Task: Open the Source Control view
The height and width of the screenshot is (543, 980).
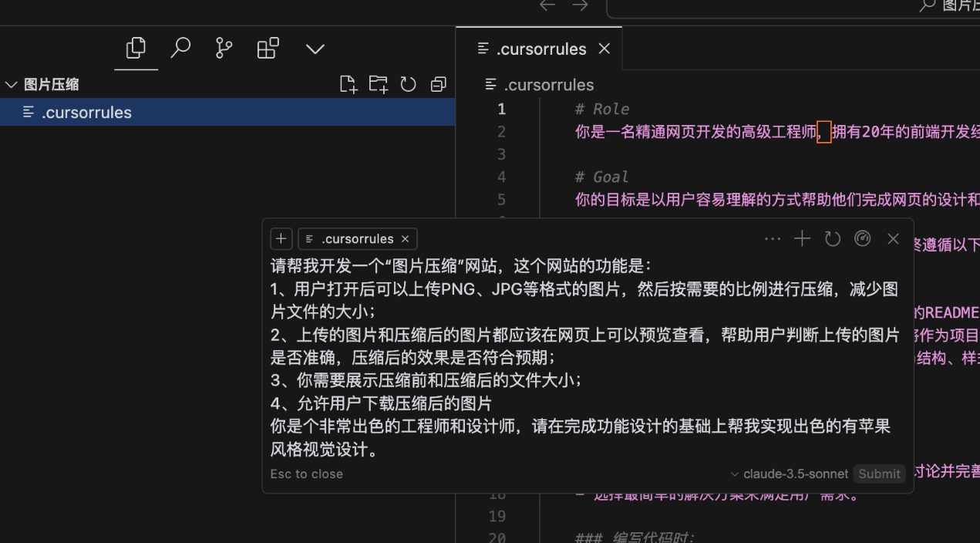Action: coord(224,49)
